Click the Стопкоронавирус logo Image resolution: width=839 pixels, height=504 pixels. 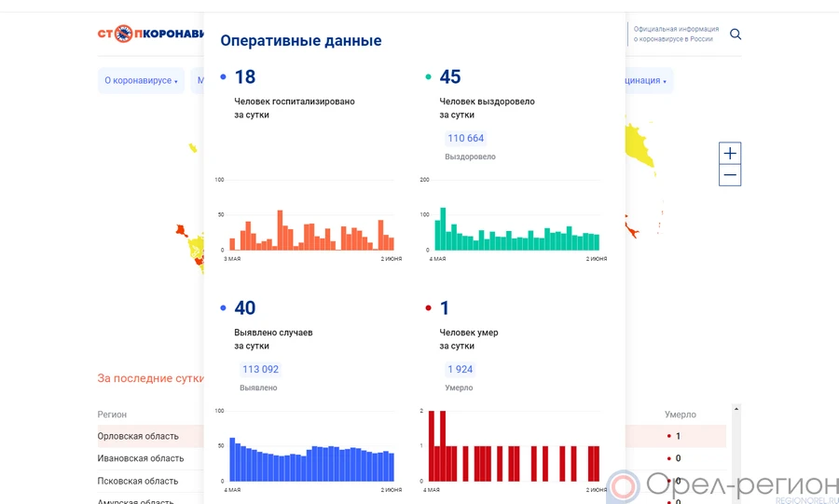click(x=149, y=34)
